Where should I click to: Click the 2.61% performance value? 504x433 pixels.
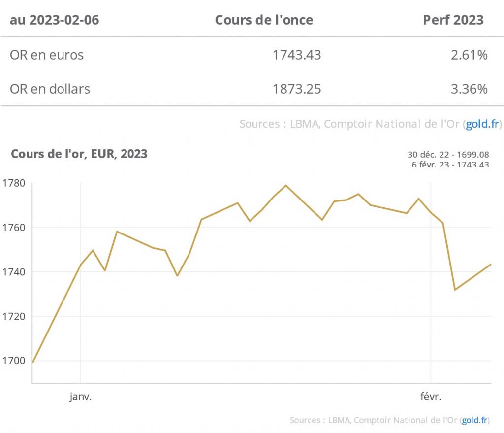click(469, 55)
